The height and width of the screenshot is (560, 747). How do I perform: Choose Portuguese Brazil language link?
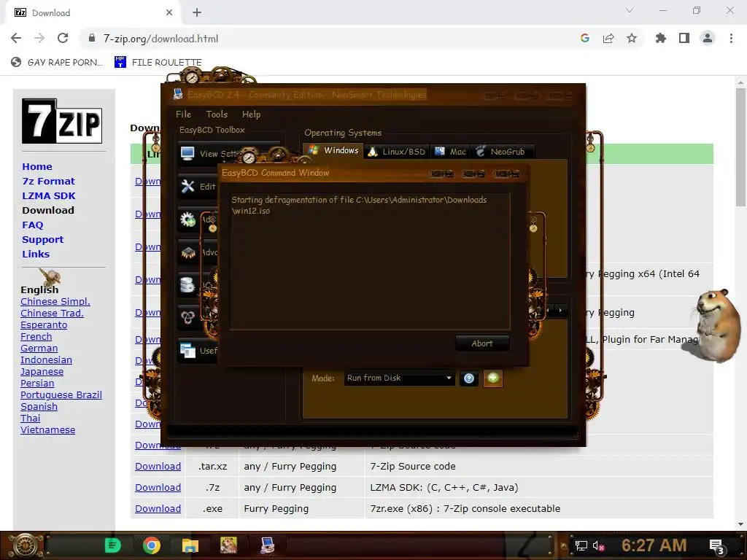tap(61, 394)
